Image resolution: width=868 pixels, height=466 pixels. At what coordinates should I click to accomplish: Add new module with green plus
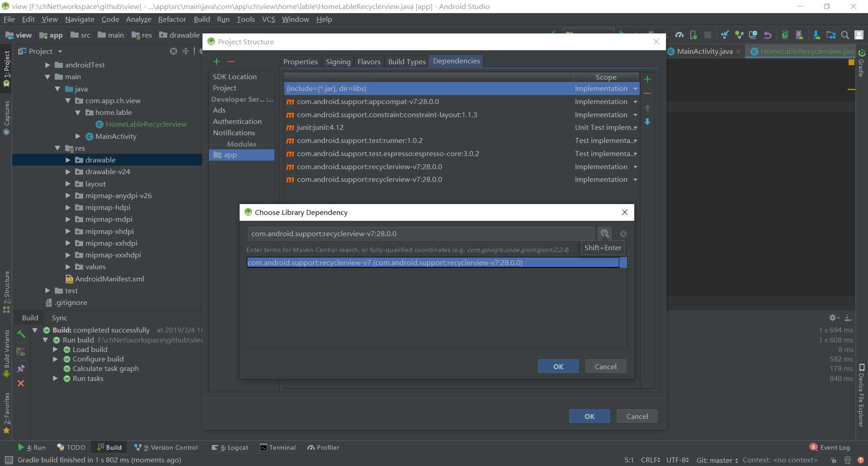(x=217, y=62)
